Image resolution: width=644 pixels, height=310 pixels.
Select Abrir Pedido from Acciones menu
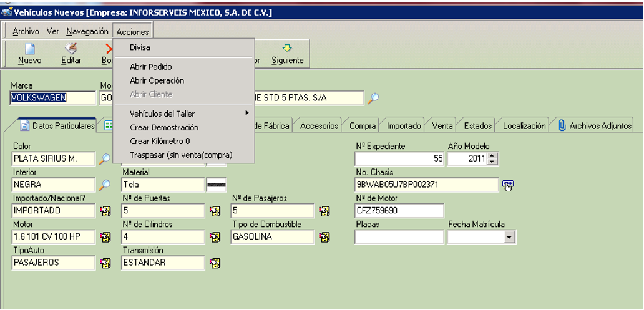[150, 67]
